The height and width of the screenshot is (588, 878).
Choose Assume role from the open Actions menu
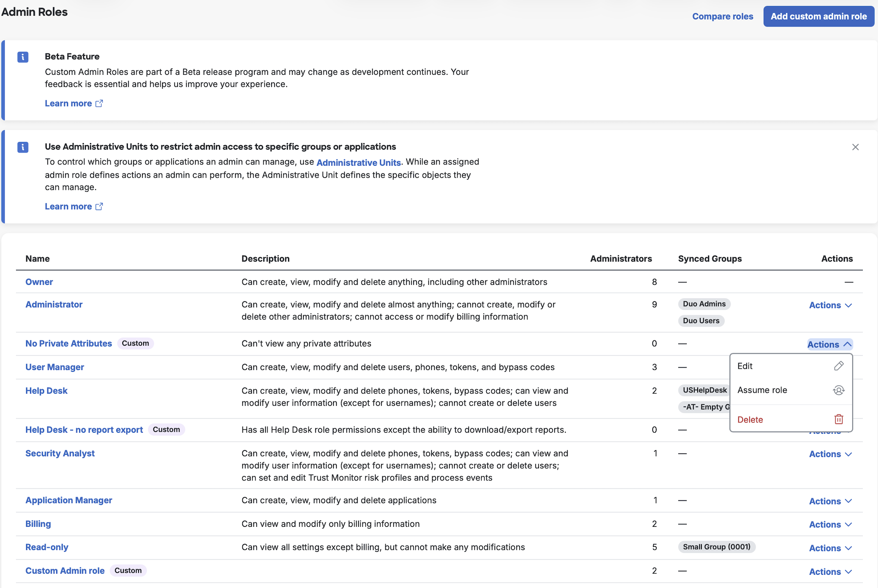[762, 390]
